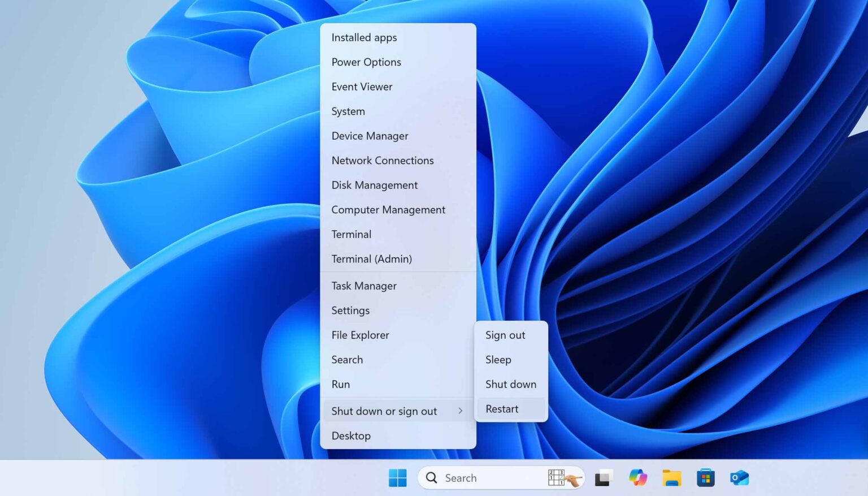Open Microsoft Store from the taskbar
Image resolution: width=868 pixels, height=496 pixels.
pos(705,478)
